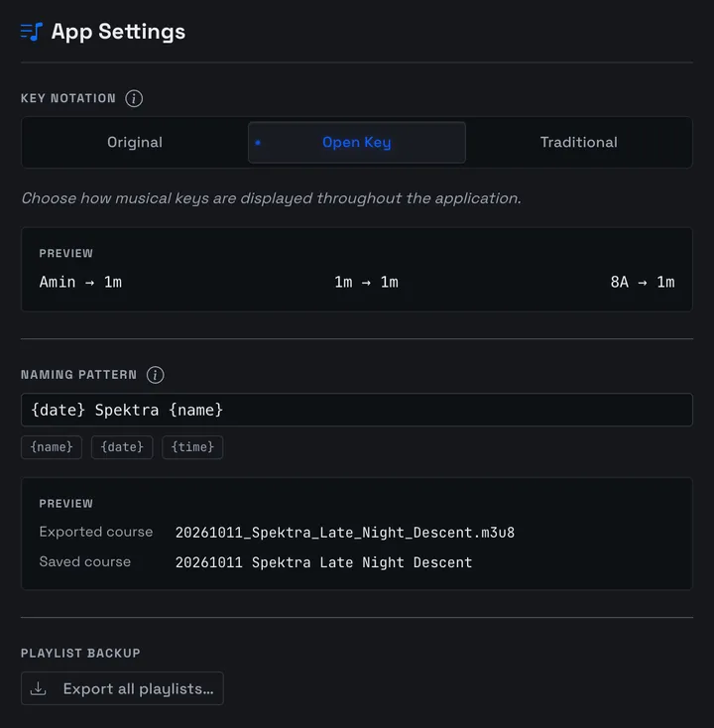Click the exported course filename ending .m3u8
This screenshot has width=714, height=728.
(x=345, y=533)
